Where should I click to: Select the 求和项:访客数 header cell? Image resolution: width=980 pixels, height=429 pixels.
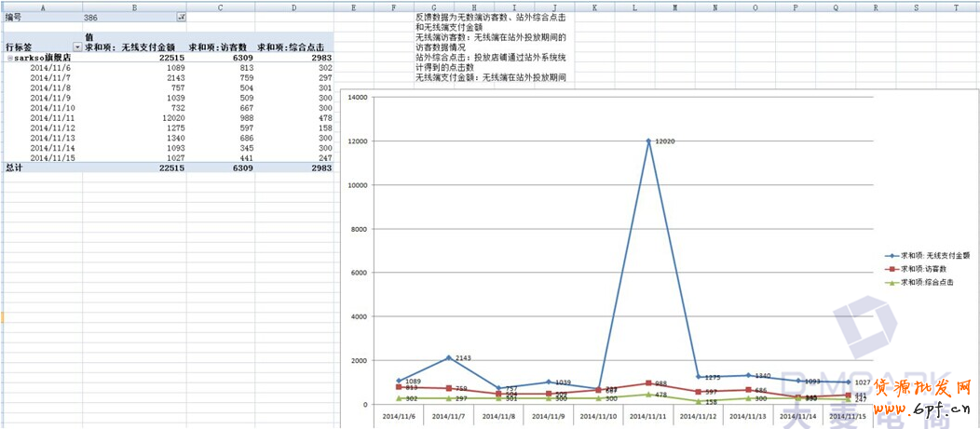click(221, 47)
